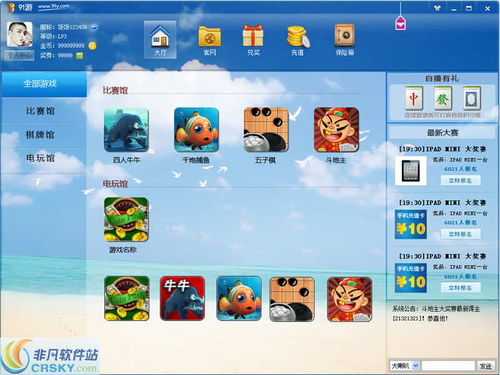Open the pink mail envelope notification
Viewport: 500px width, 375px height.
[400, 24]
